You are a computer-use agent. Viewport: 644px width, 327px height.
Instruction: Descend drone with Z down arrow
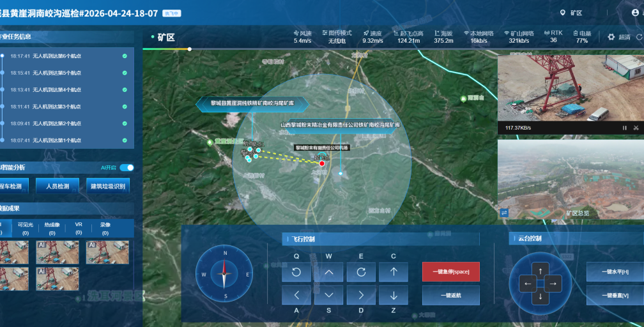coord(394,295)
